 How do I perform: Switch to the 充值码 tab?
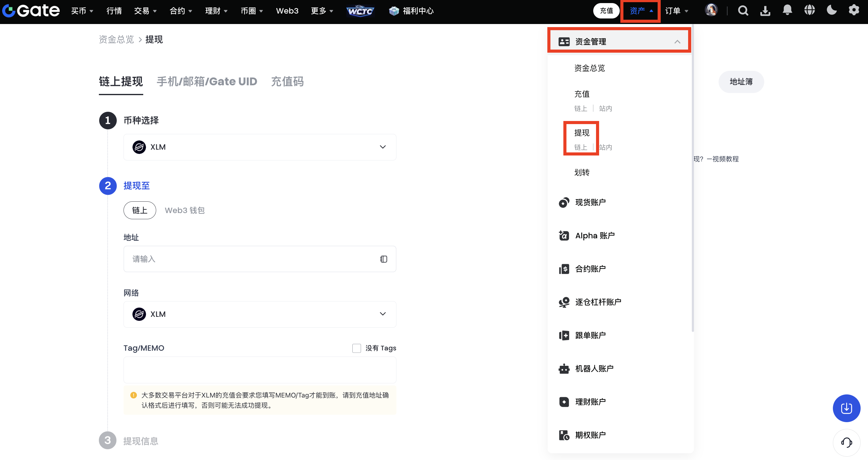click(287, 82)
